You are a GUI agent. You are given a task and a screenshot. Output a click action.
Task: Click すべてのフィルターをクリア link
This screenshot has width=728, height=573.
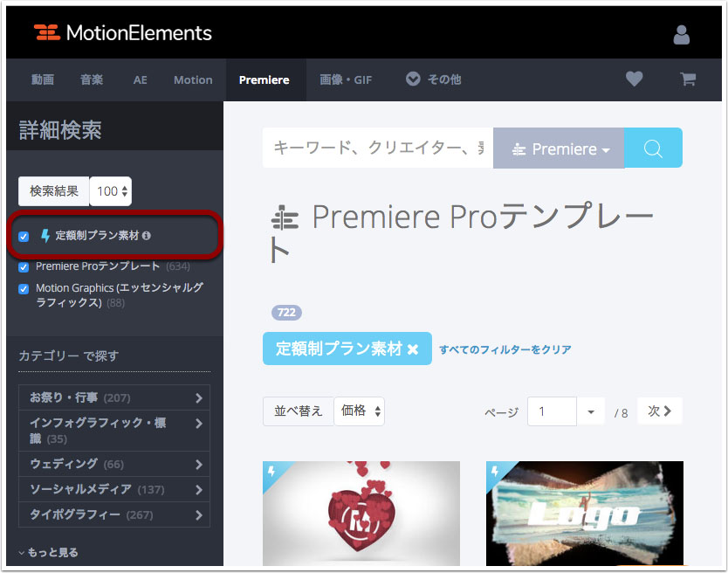[505, 349]
